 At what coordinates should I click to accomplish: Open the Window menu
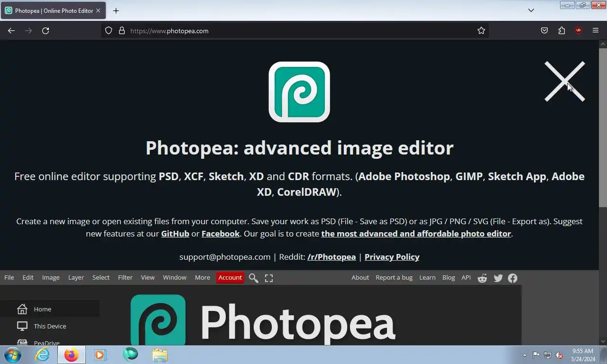(x=175, y=278)
